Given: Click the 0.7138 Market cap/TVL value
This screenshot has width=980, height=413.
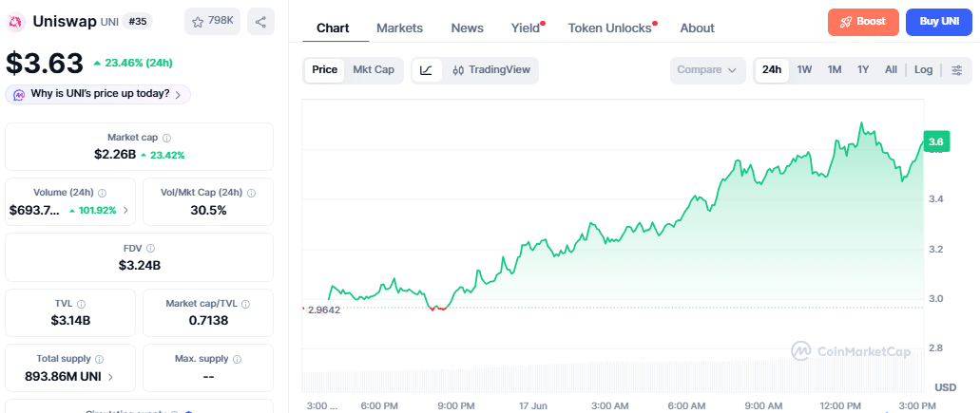Looking at the screenshot, I should 209,321.
